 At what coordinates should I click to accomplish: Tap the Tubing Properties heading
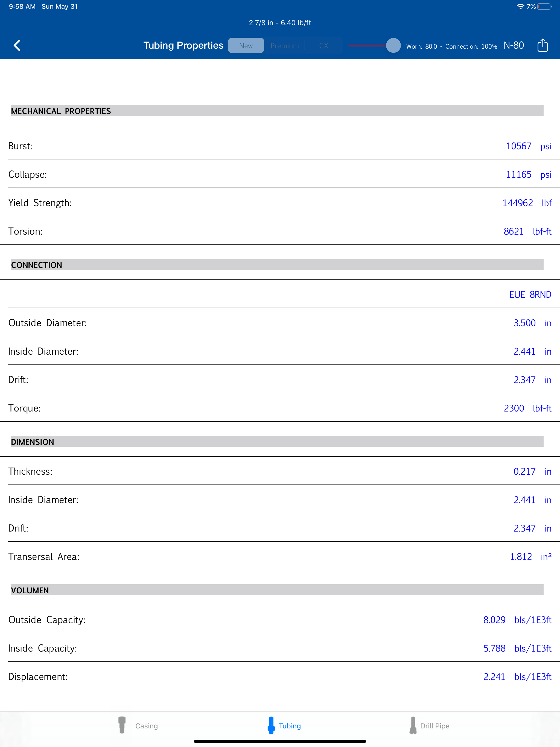click(183, 45)
